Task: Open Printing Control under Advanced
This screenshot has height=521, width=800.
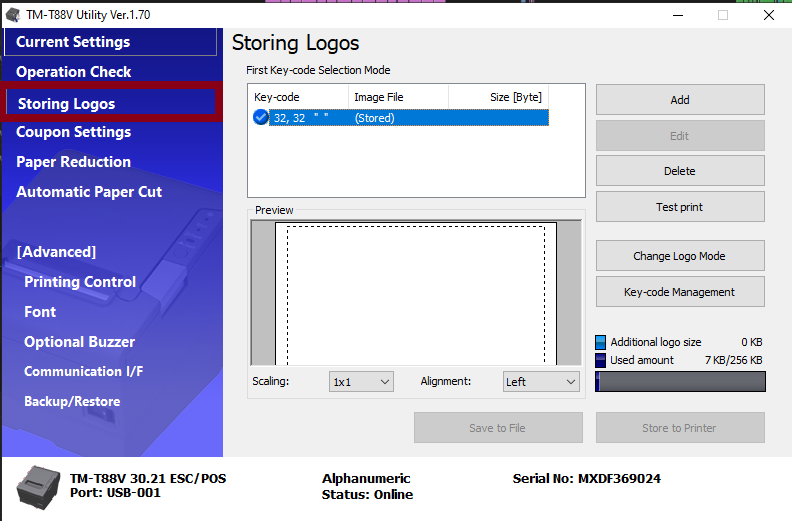Action: (x=80, y=282)
